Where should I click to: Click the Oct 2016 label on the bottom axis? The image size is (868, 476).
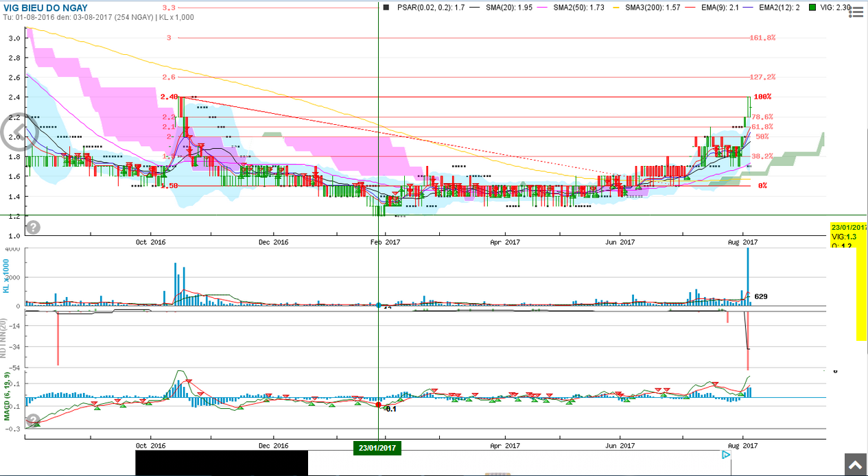[150, 445]
